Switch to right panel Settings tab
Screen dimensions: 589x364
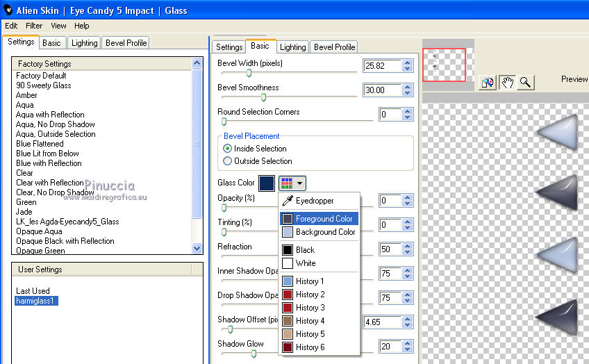tap(229, 47)
